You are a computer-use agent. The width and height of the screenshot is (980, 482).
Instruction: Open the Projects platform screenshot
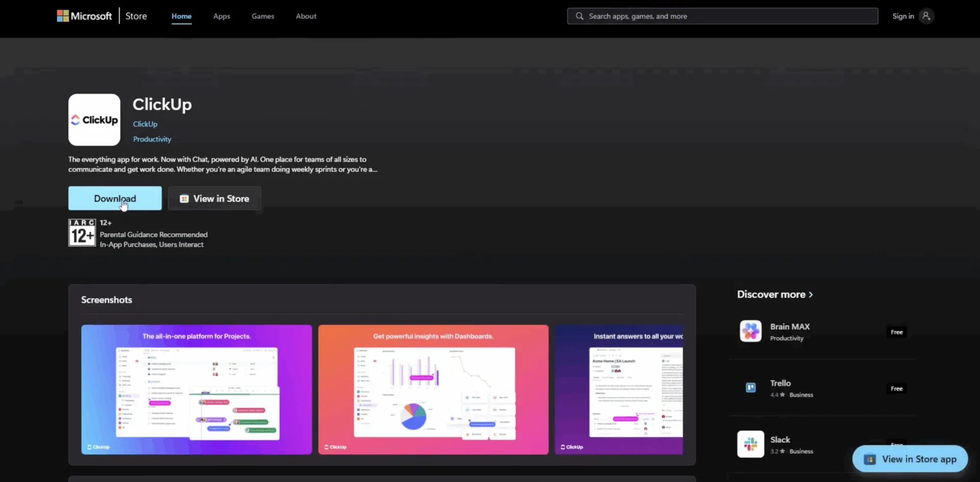click(x=197, y=390)
